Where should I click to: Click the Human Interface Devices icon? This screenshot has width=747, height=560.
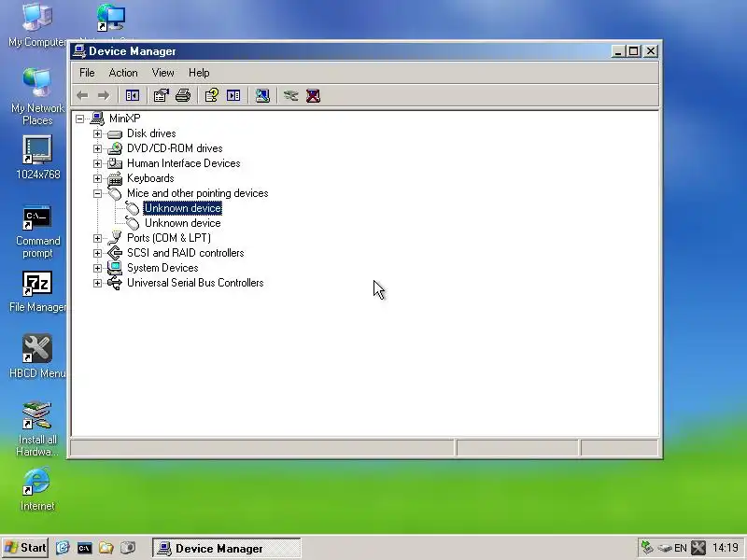point(115,163)
